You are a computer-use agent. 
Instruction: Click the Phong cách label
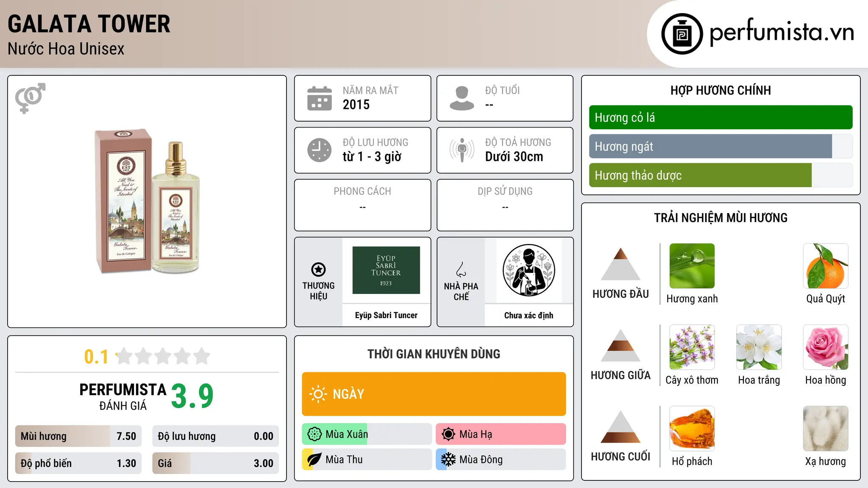tap(362, 191)
